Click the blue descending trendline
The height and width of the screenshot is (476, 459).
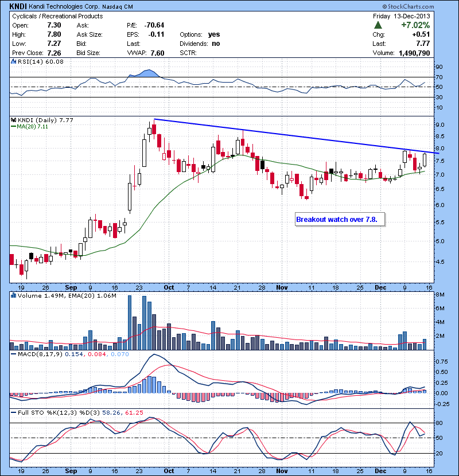[x=296, y=136]
